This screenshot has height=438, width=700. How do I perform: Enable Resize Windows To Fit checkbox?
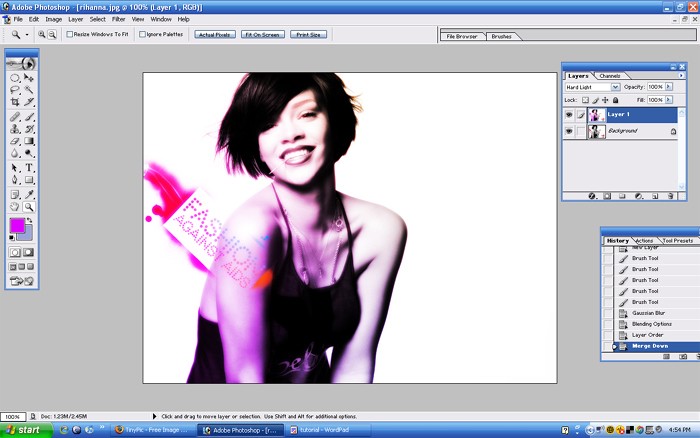pos(70,34)
